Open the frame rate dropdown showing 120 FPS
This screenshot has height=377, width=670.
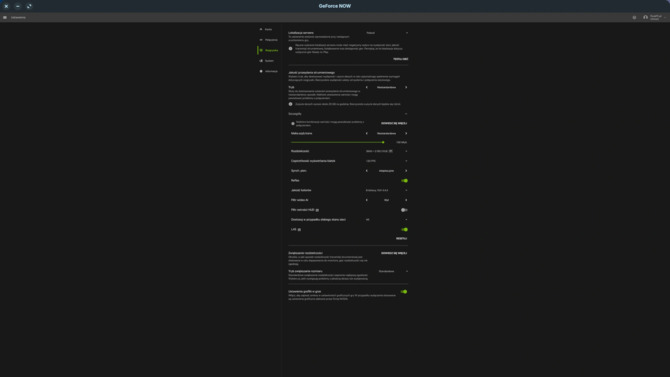coord(387,161)
